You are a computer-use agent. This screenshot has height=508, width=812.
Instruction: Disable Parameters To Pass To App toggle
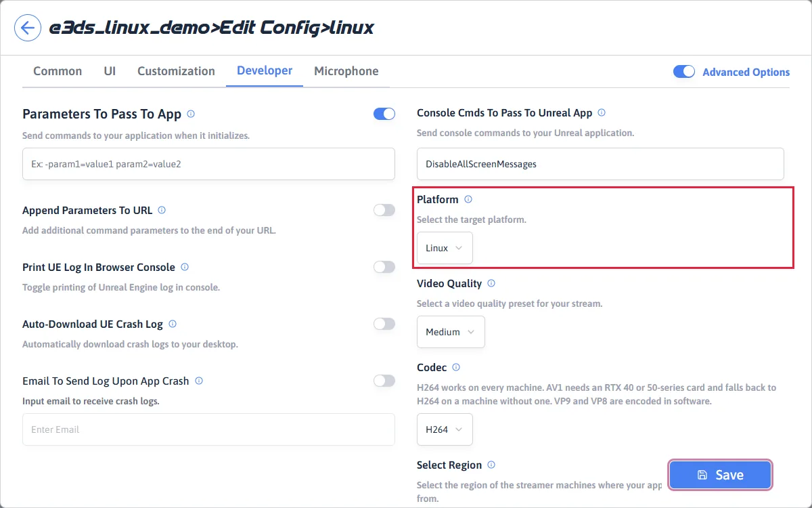click(x=384, y=114)
